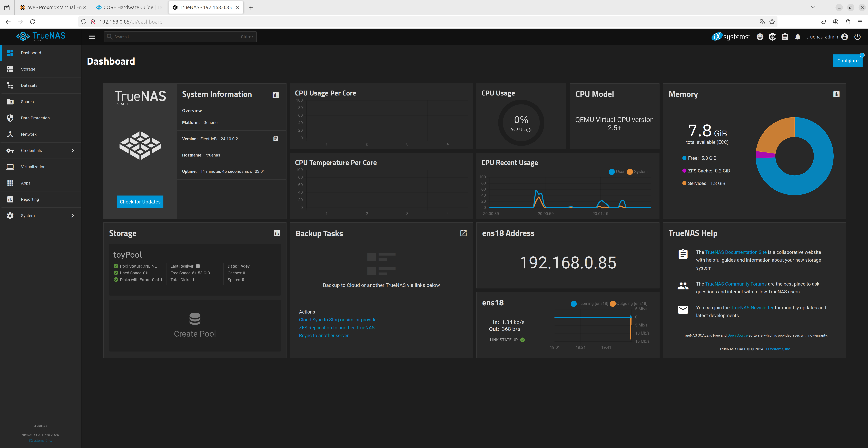Open Rsync to another server link
Viewport: 868px width, 448px height.
point(323,335)
